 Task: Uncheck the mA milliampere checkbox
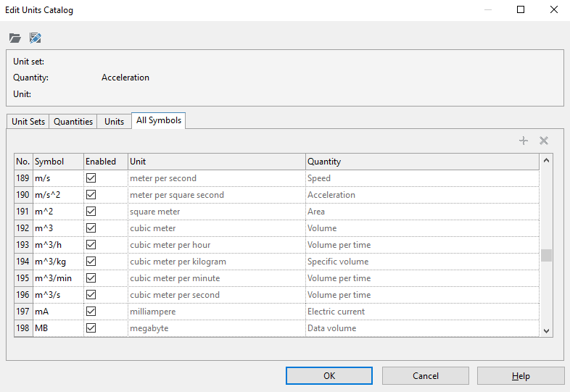click(x=91, y=312)
